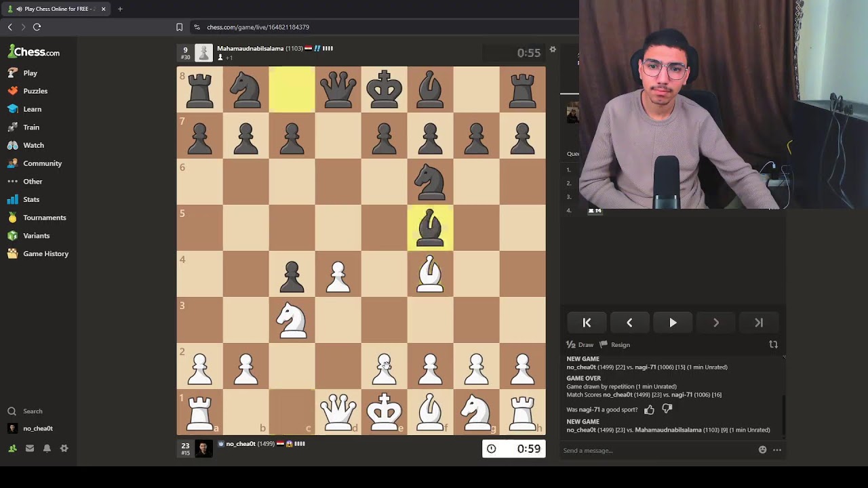Image resolution: width=868 pixels, height=488 pixels.
Task: Select the white rook on a1
Action: (x=199, y=411)
